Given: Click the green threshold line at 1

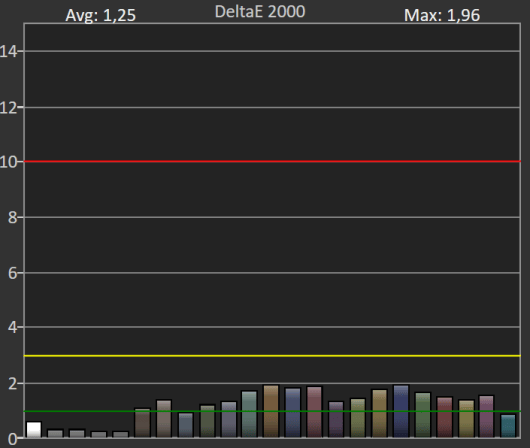Looking at the screenshot, I should pos(272,411).
